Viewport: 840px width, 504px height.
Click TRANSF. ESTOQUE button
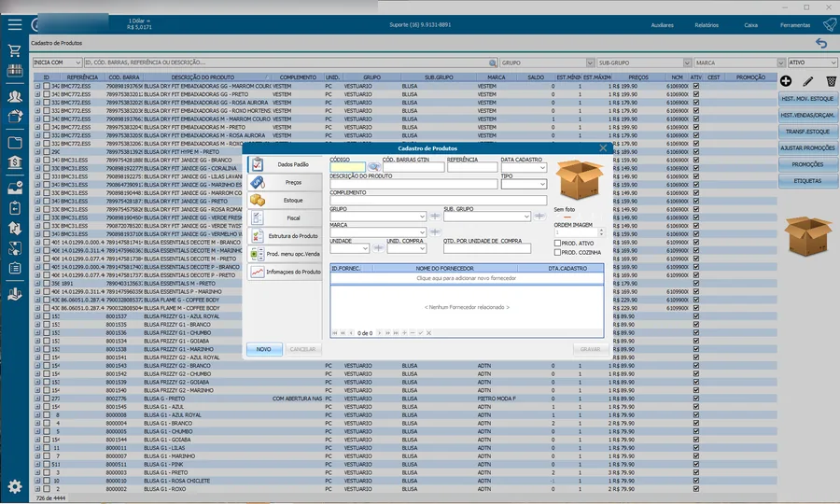tap(808, 132)
